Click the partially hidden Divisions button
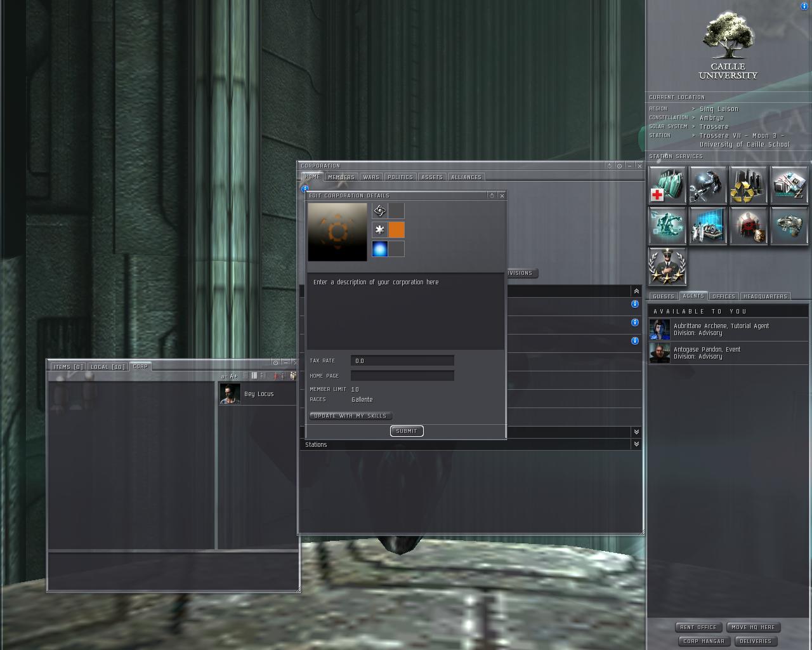Image resolution: width=812 pixels, height=650 pixels. click(x=522, y=273)
